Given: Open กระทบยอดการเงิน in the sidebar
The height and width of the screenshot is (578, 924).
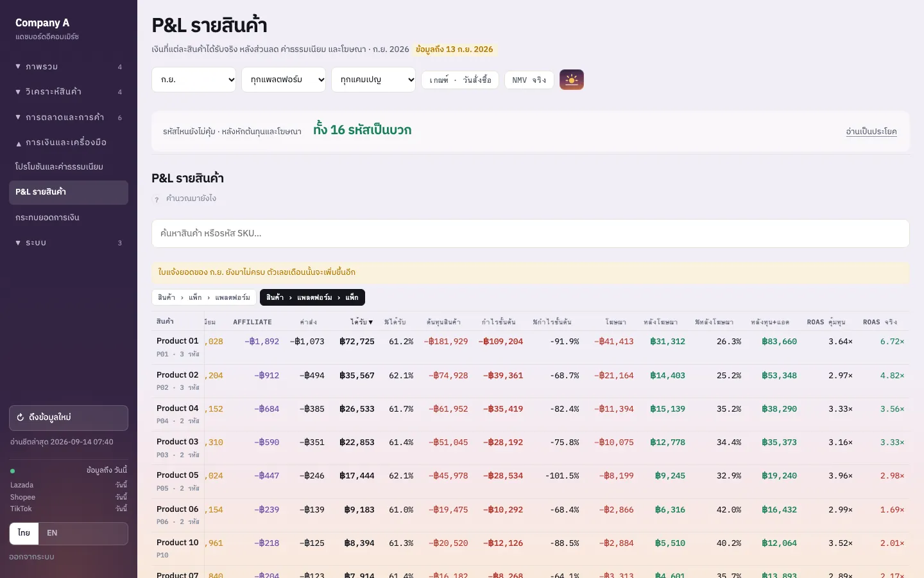Looking at the screenshot, I should pos(69,218).
